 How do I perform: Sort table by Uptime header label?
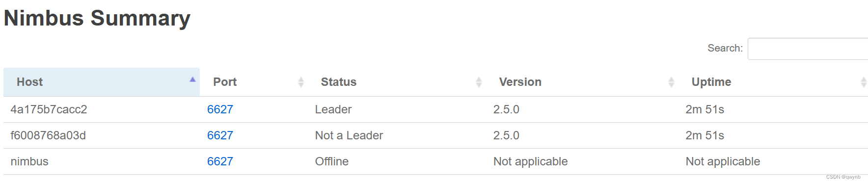click(x=711, y=82)
